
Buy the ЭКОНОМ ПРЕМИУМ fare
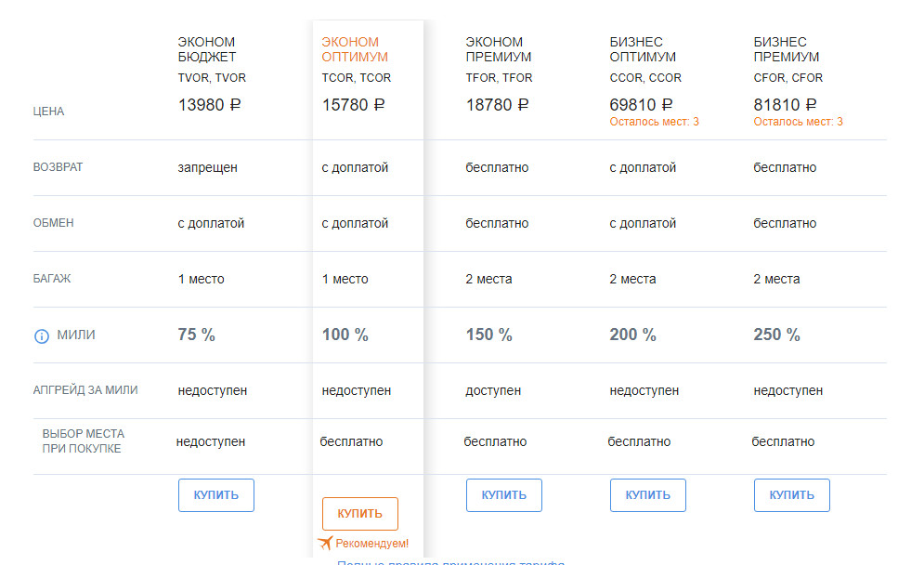[x=503, y=495]
